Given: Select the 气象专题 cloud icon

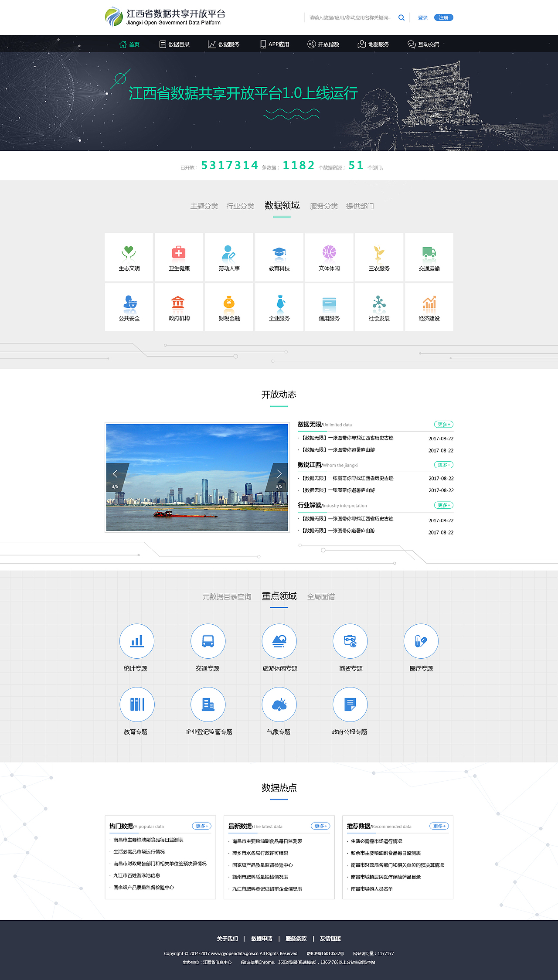Looking at the screenshot, I should 279,704.
